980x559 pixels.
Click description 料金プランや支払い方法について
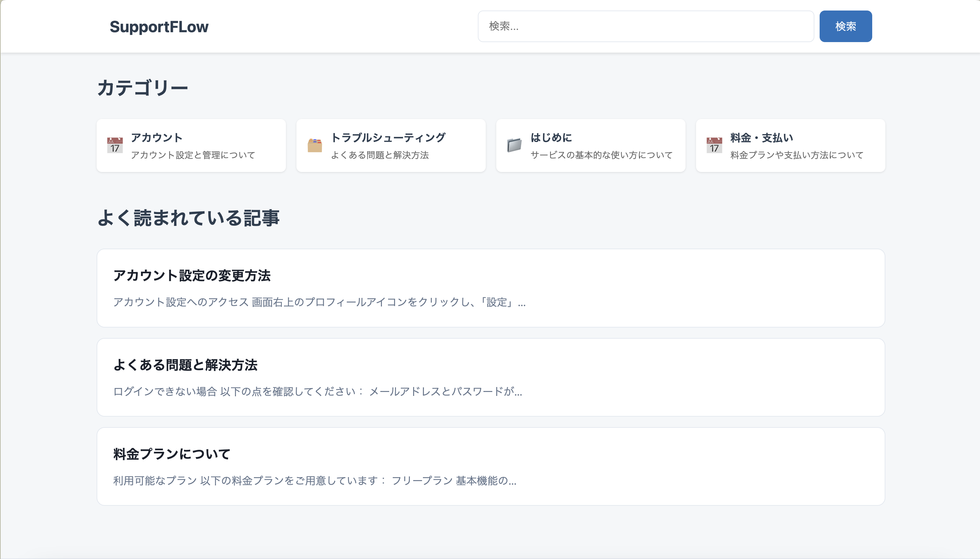point(797,155)
